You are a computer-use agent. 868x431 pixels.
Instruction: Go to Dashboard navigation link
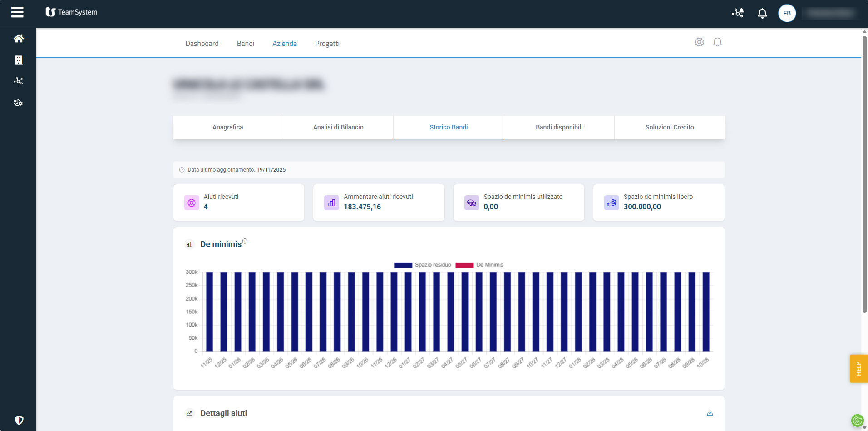(x=202, y=44)
